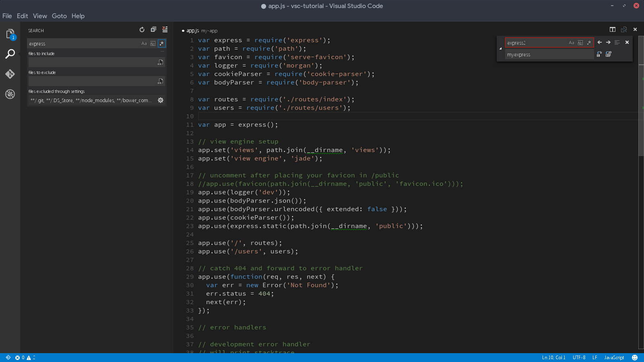Open the File menu

click(7, 16)
